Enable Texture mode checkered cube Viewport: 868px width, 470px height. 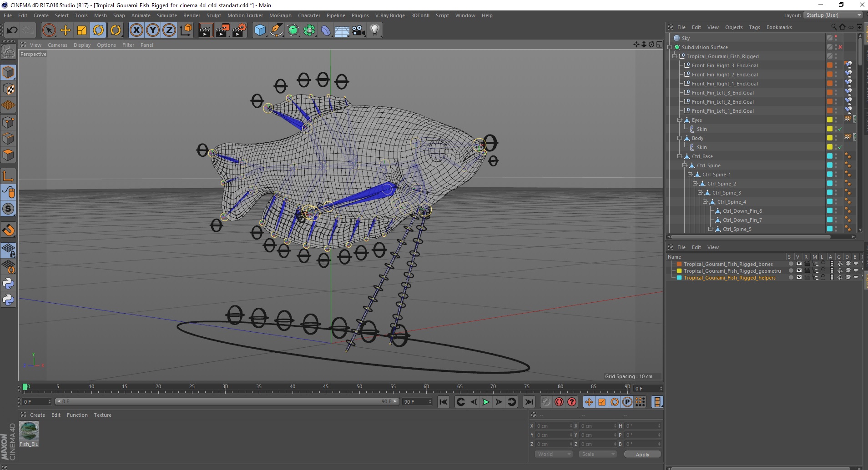(x=8, y=89)
